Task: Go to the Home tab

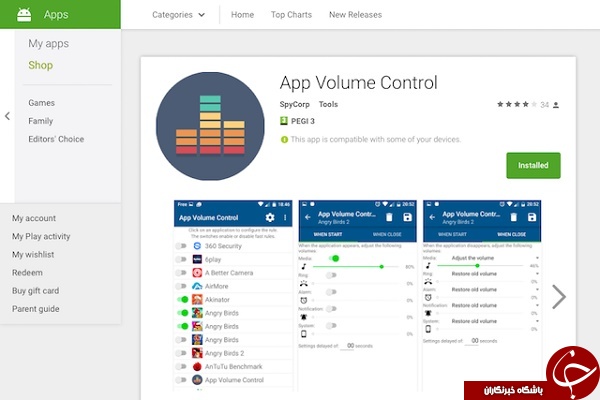Action: 242,15
